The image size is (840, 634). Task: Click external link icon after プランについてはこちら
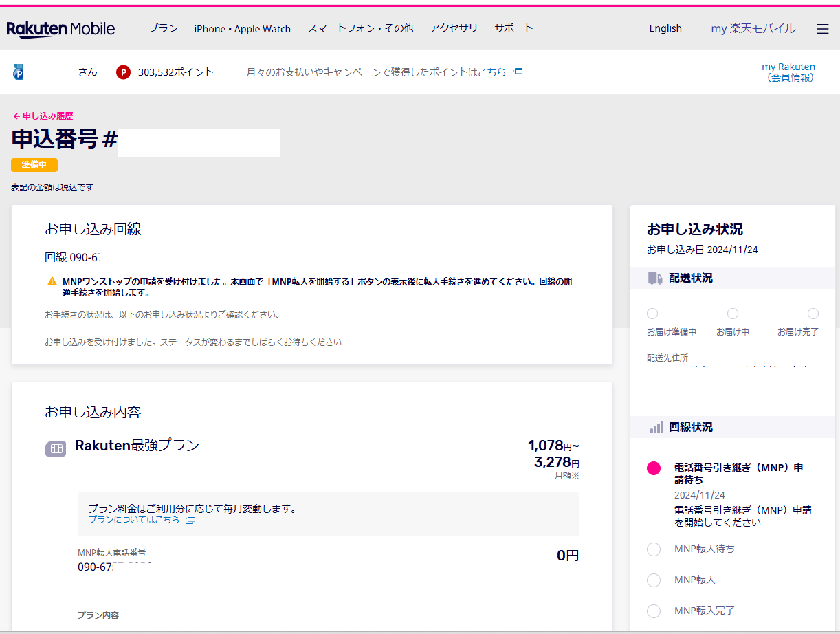click(x=190, y=520)
